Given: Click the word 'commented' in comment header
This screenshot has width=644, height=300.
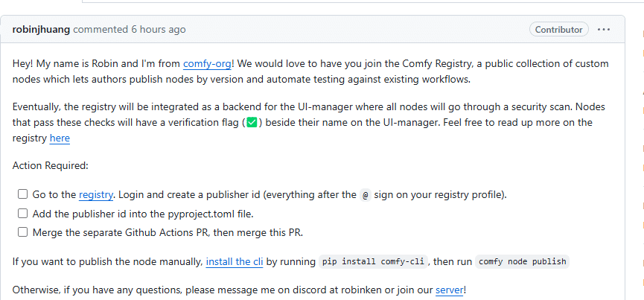Looking at the screenshot, I should pos(101,30).
